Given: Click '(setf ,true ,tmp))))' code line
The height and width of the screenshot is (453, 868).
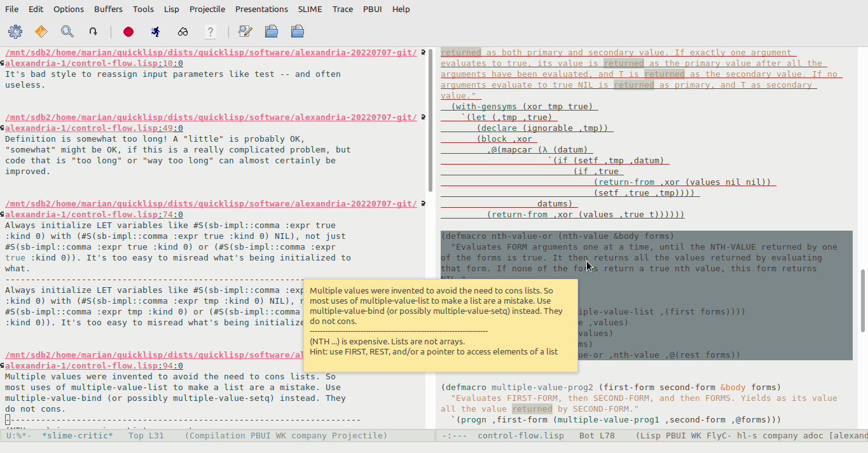Looking at the screenshot, I should tap(644, 193).
